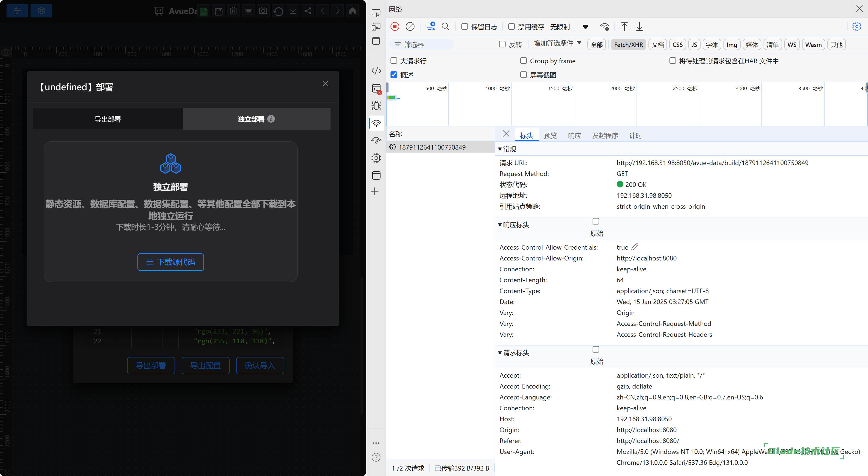Screen dimensions: 868x476
Task: Open the Application panel icon
Action: [x=376, y=175]
